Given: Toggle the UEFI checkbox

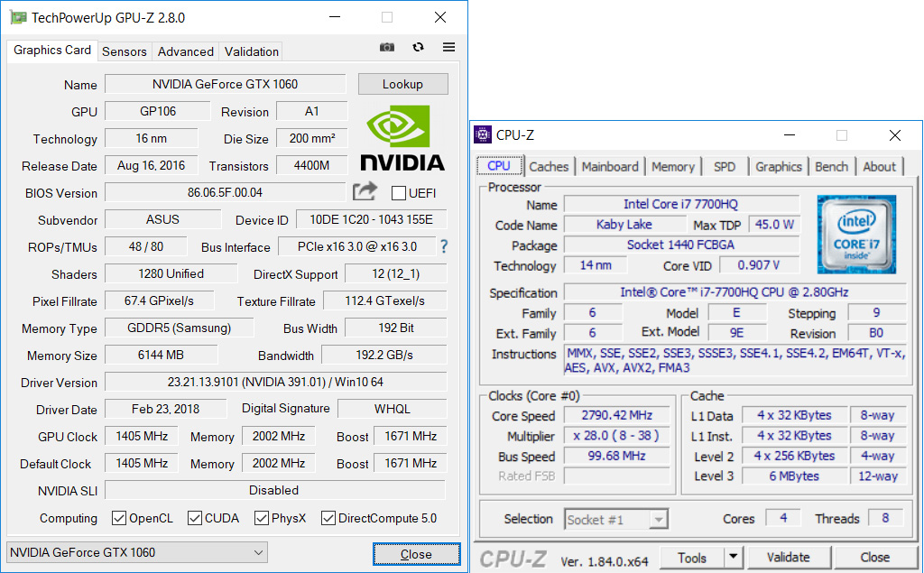Looking at the screenshot, I should pos(398,193).
